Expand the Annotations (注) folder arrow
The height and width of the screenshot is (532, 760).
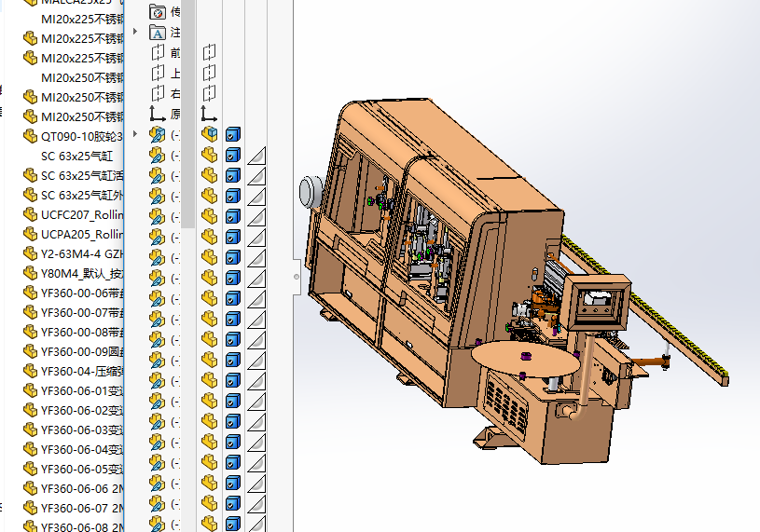tap(135, 32)
